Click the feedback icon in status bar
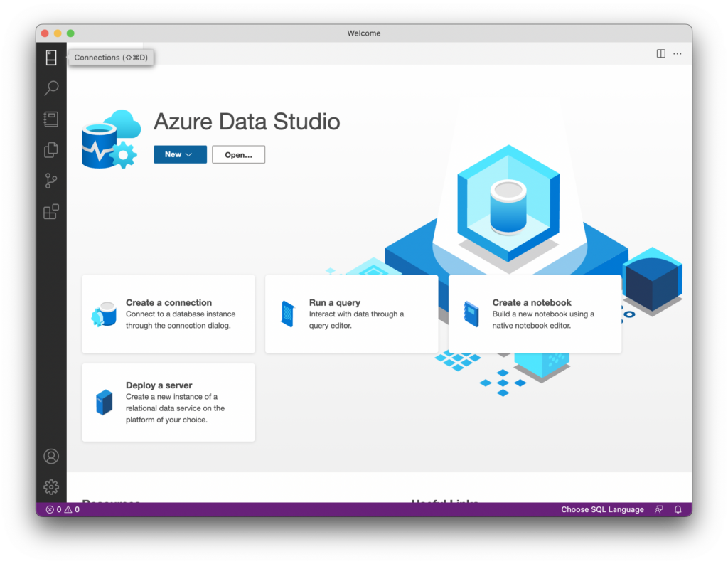 point(659,509)
